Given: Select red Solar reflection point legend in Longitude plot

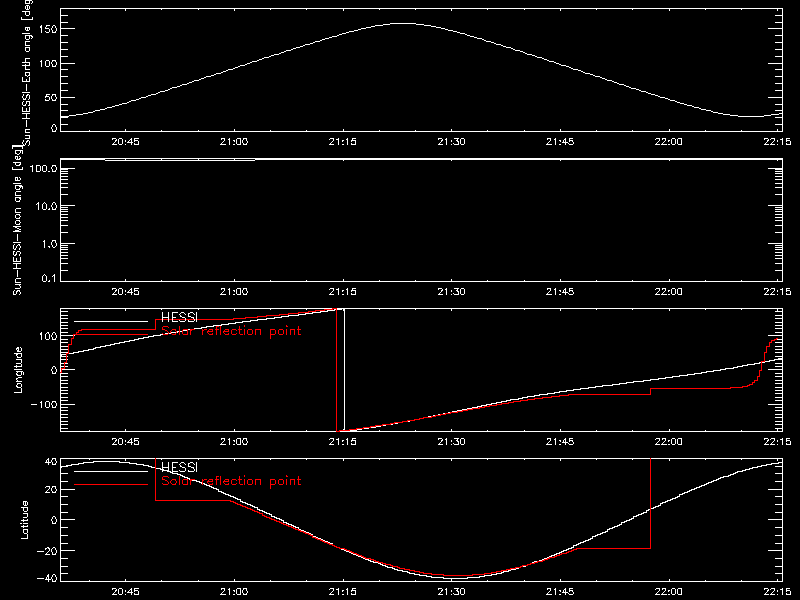Looking at the screenshot, I should tap(231, 331).
